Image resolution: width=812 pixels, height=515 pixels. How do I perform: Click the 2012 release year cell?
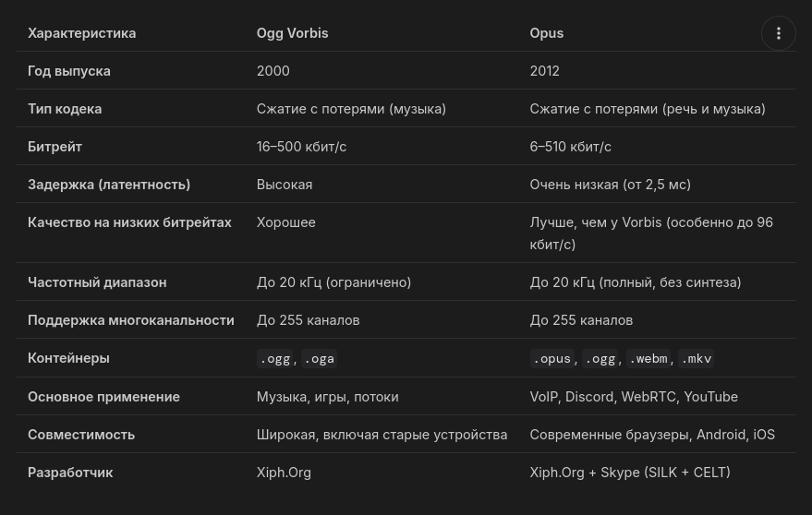click(x=544, y=71)
